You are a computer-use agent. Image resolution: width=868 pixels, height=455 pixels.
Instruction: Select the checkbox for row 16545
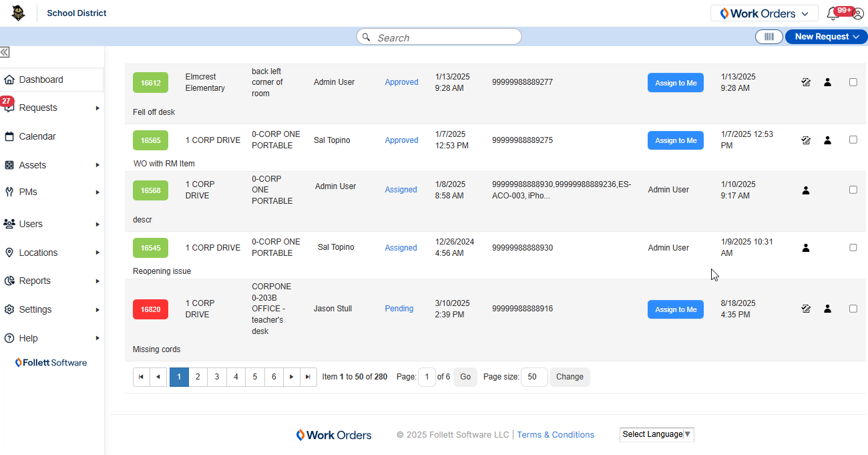click(853, 246)
